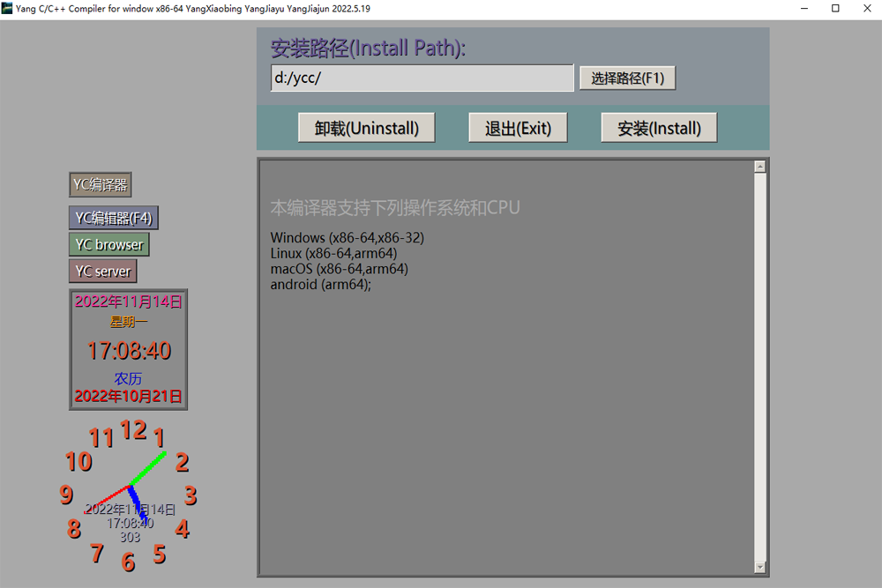Focus the install path input field
882x588 pixels.
pyautogui.click(x=422, y=78)
